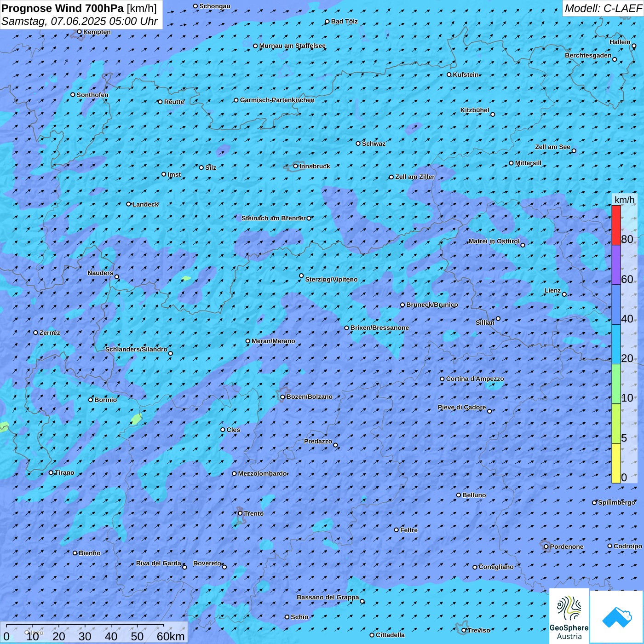
Task: Select the Bozen/Bolzano city marker dot
Action: [x=283, y=397]
